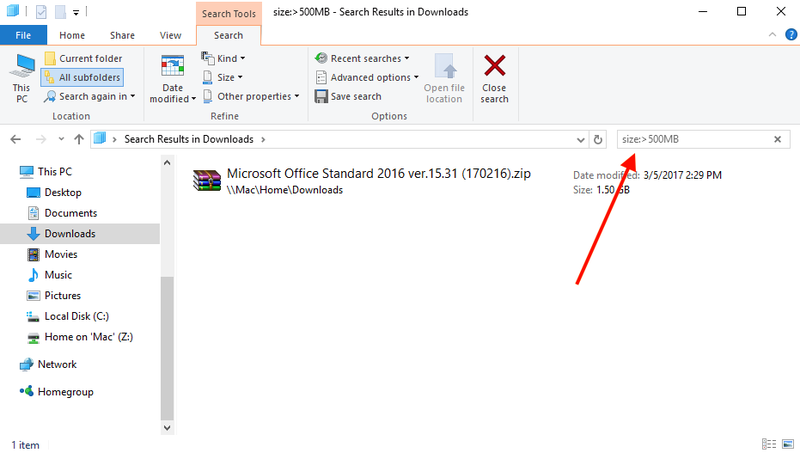800x453 pixels.
Task: Open the Kind filter dropdown
Action: pyautogui.click(x=225, y=59)
